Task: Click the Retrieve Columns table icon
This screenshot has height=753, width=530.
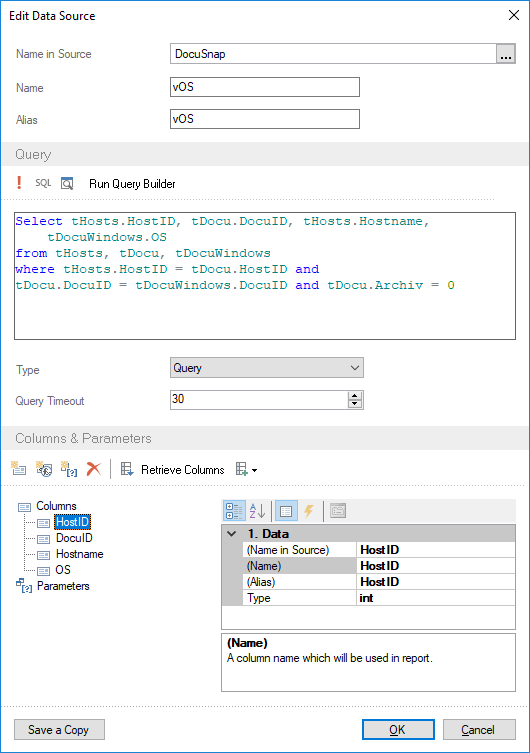Action: (127, 469)
